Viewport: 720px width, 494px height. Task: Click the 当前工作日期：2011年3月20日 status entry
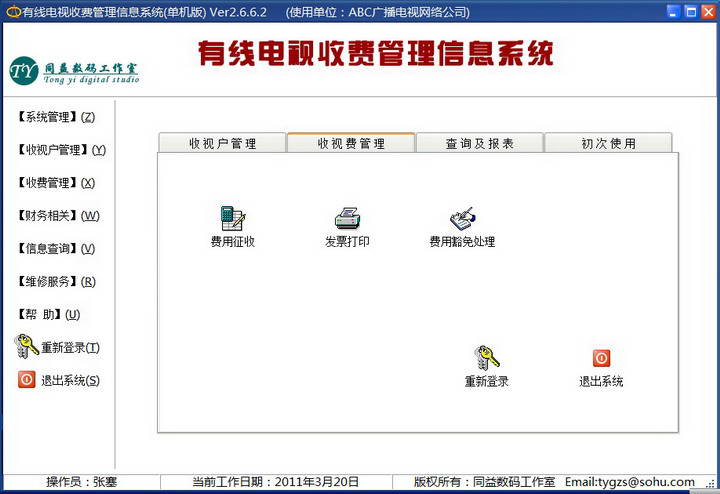(x=275, y=482)
